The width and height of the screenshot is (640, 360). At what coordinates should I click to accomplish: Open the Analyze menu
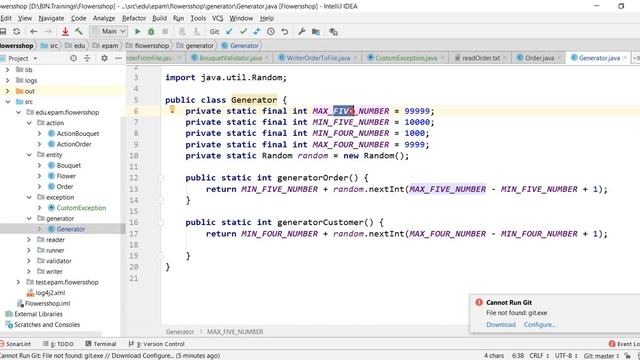[x=104, y=18]
